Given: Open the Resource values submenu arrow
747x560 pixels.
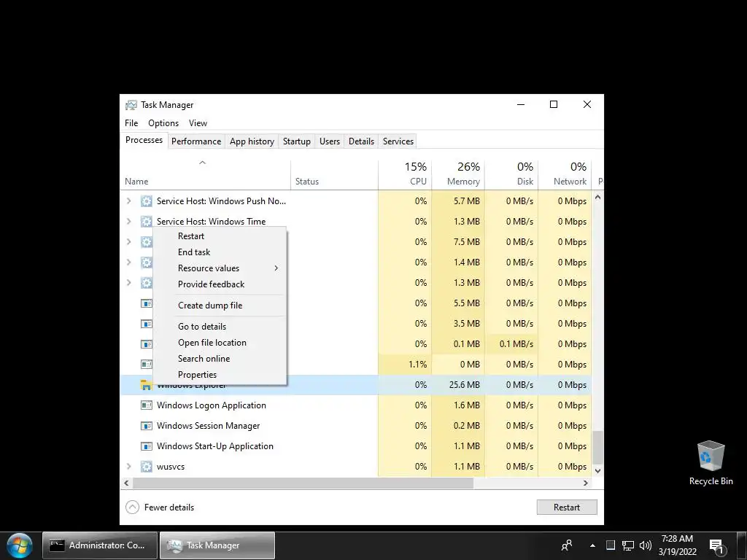Looking at the screenshot, I should pos(276,268).
